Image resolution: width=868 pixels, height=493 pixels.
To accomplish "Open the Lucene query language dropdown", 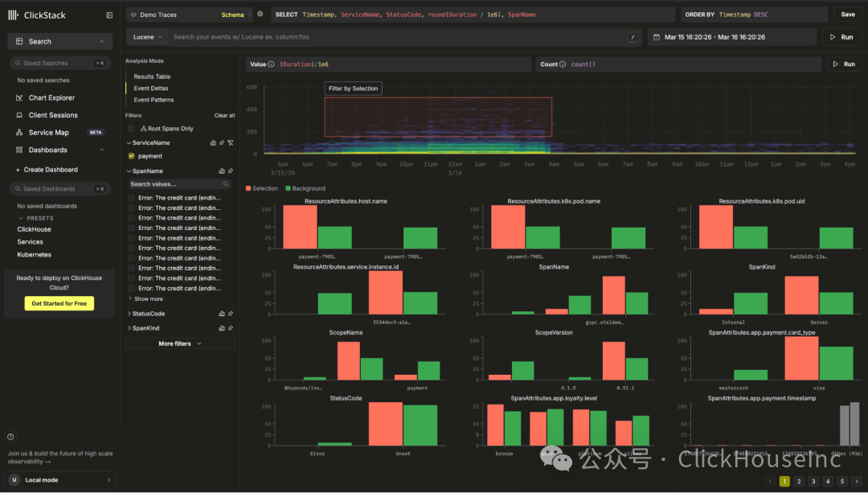I will click(x=147, y=37).
